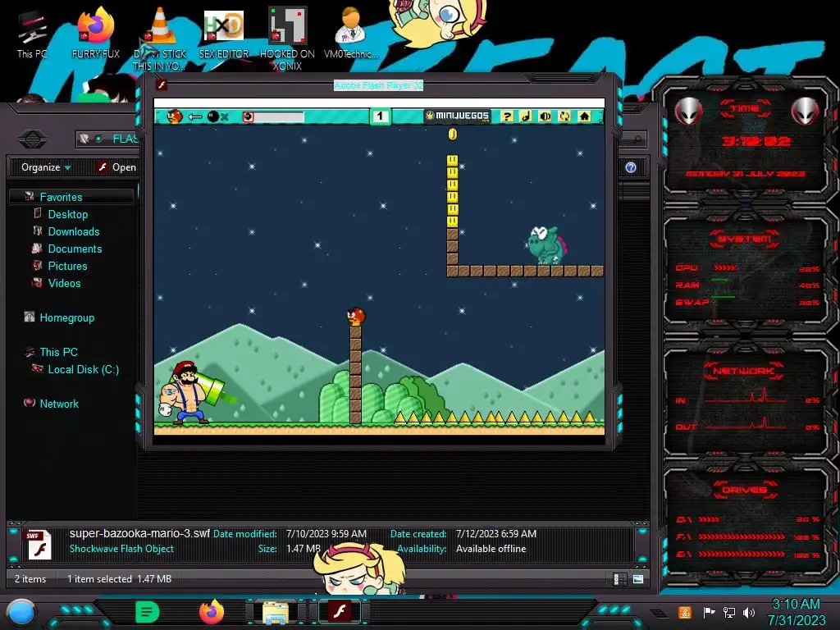Screen dimensions: 840x630
Task: Return to game menu via house icon
Action: click(584, 116)
